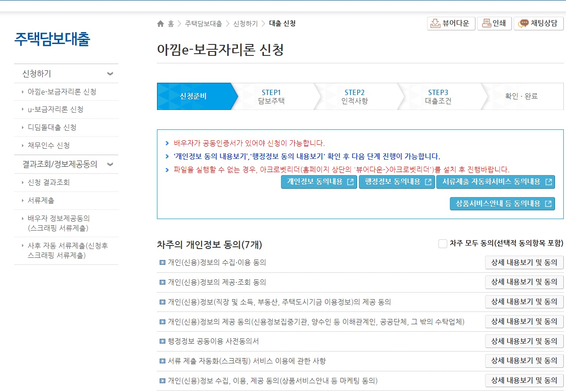This screenshot has height=392, width=566.
Task: Open 서류제출 자동화서비스 동의내용 document
Action: point(496,182)
